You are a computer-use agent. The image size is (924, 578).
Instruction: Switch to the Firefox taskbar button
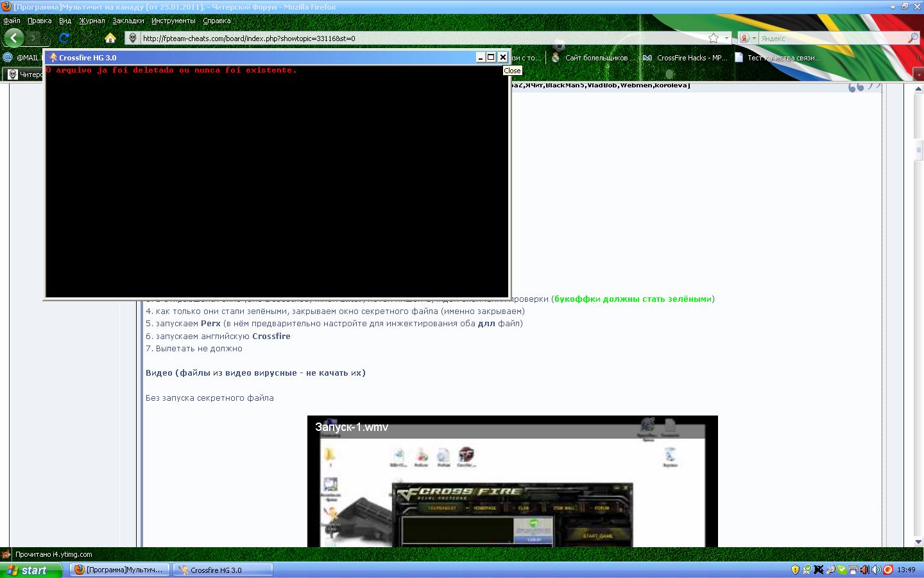tap(119, 570)
